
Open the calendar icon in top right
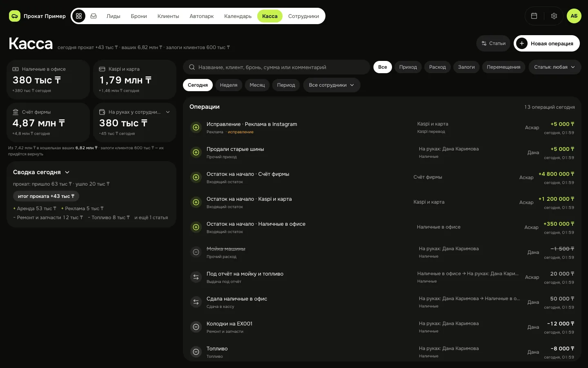[x=534, y=16]
